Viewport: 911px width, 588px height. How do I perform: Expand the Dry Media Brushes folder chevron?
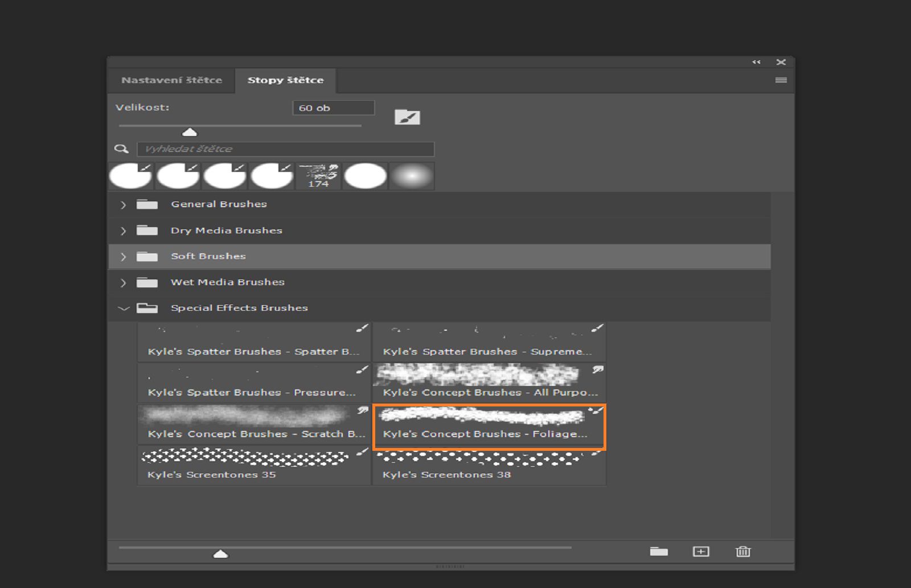pyautogui.click(x=123, y=231)
